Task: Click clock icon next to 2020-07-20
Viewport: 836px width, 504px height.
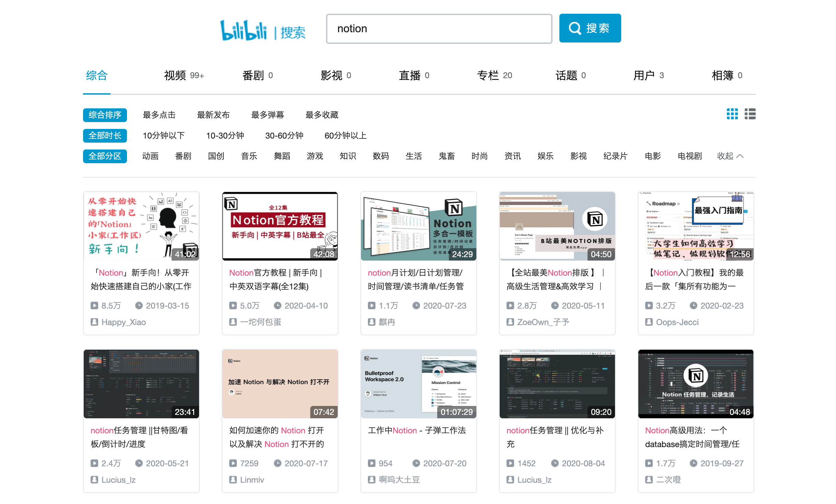Action: coord(416,463)
